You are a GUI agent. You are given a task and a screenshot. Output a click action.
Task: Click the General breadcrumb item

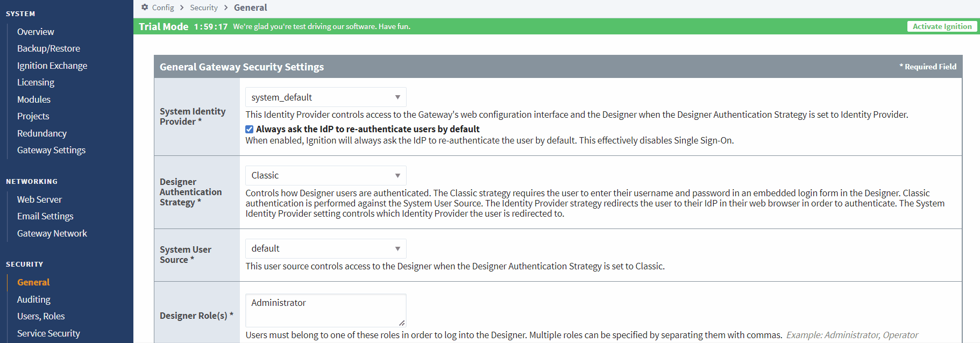click(x=251, y=8)
